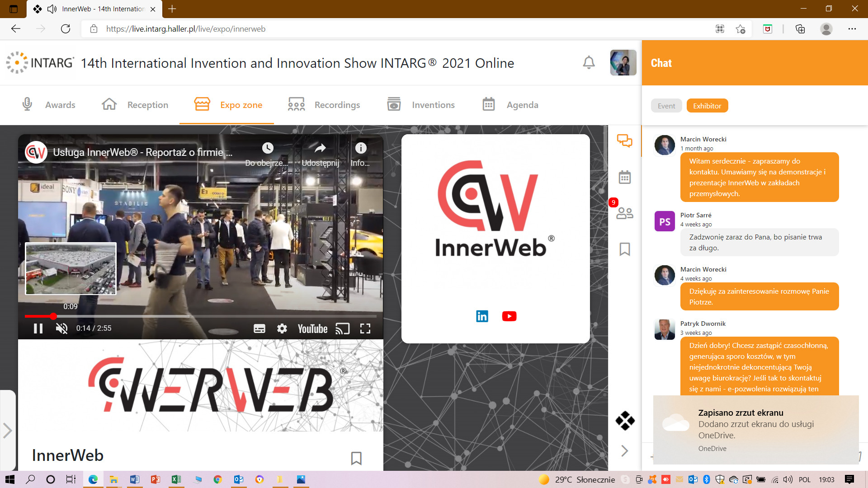Reload the browser page
This screenshot has width=868, height=488.
tap(66, 29)
